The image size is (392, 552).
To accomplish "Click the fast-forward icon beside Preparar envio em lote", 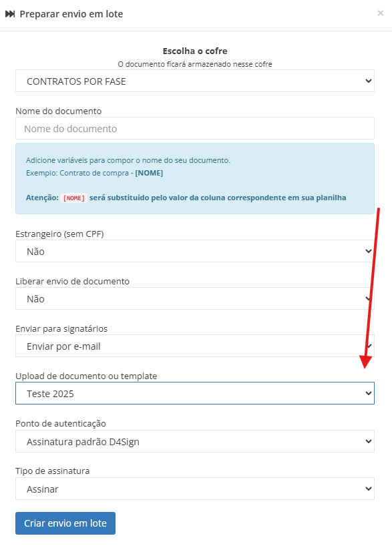I will (10, 14).
